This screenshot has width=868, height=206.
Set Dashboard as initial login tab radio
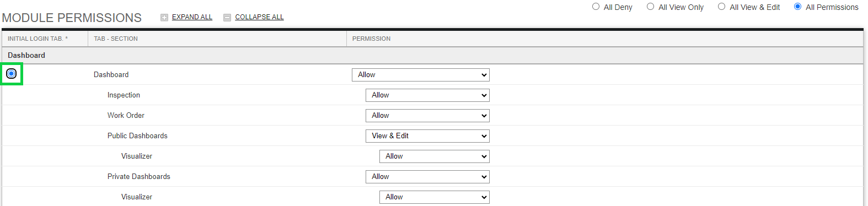(12, 74)
